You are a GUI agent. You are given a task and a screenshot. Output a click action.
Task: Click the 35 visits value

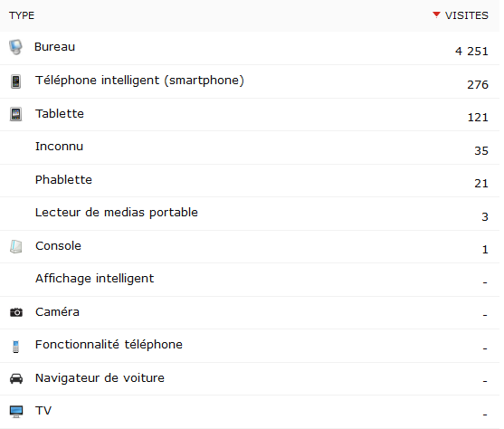pos(481,151)
